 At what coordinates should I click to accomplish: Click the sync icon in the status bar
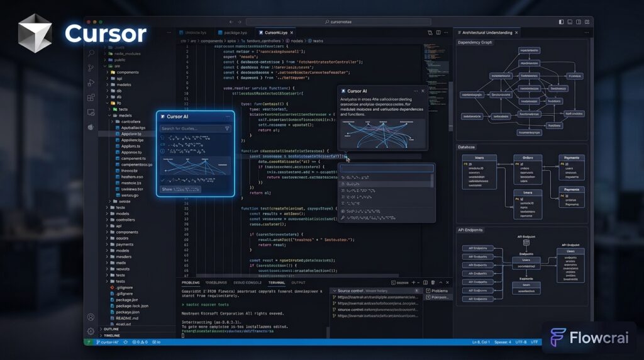click(126, 342)
